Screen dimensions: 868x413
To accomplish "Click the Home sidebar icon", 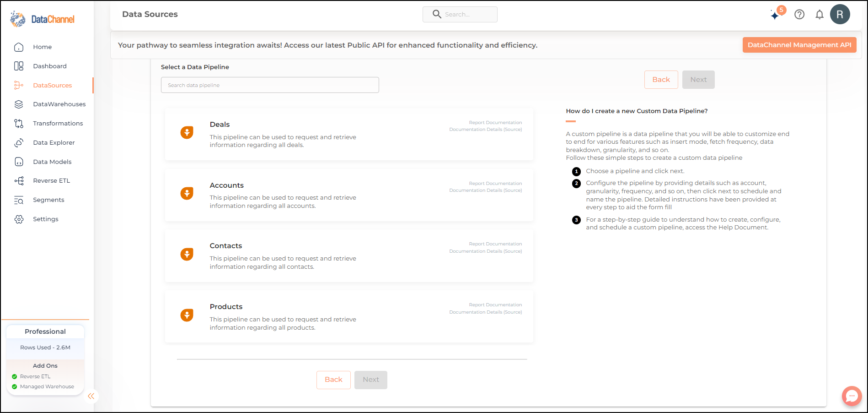I will pyautogui.click(x=19, y=47).
